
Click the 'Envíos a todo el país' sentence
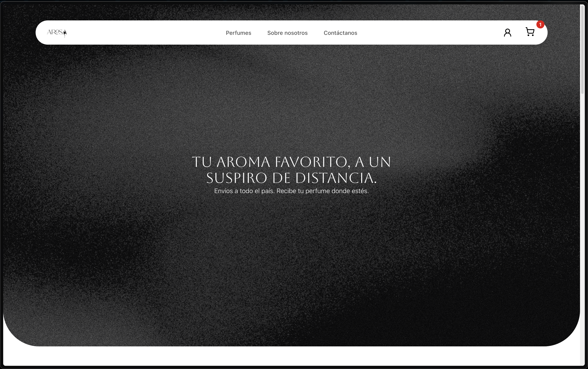tap(244, 191)
